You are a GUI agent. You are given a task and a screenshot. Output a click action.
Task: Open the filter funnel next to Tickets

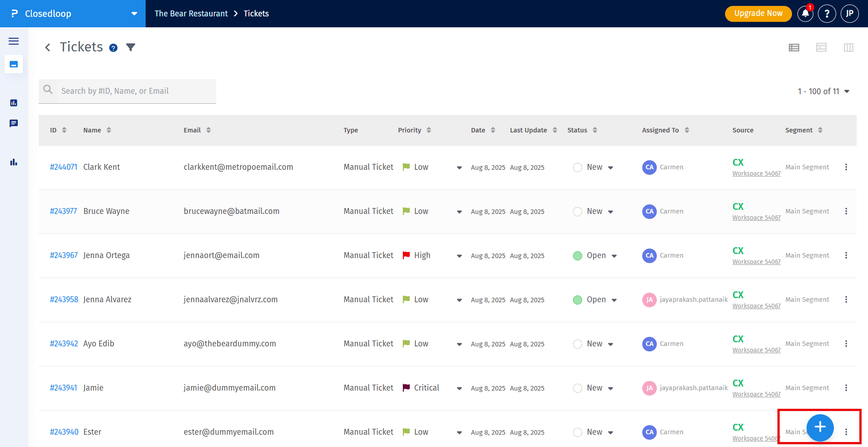click(x=131, y=47)
